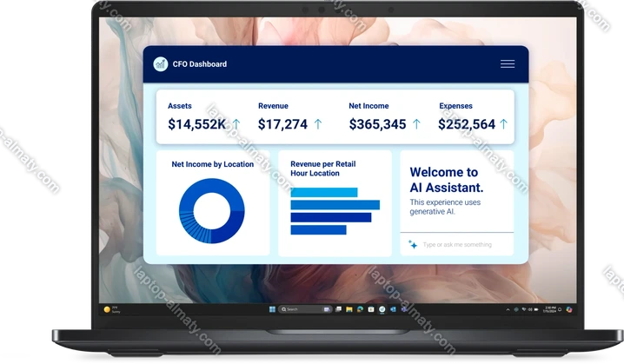Expand the hidden system tray icons chevron
The image size is (624, 364).
point(508,309)
